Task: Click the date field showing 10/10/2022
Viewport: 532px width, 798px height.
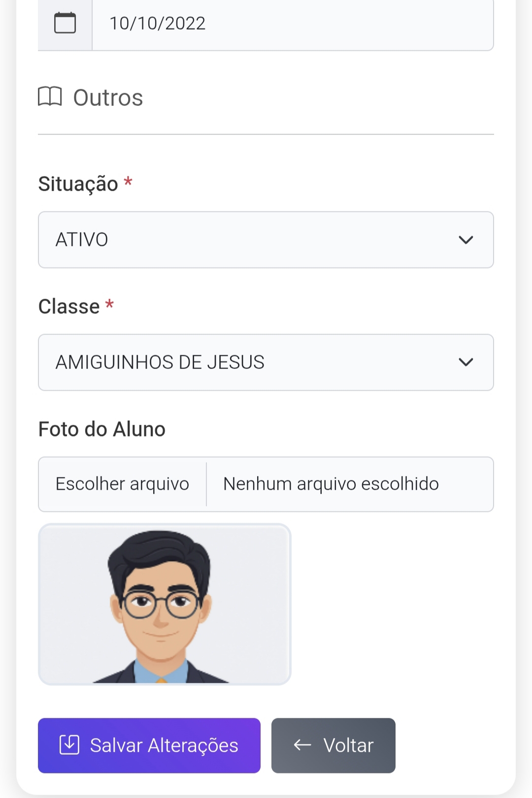Action: 293,24
